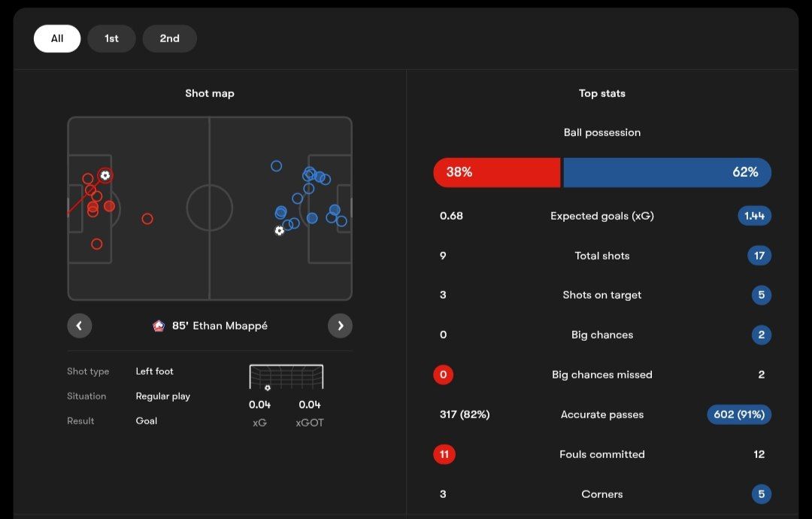Click the red 11 fouls committed badge
812x519 pixels.
(444, 454)
